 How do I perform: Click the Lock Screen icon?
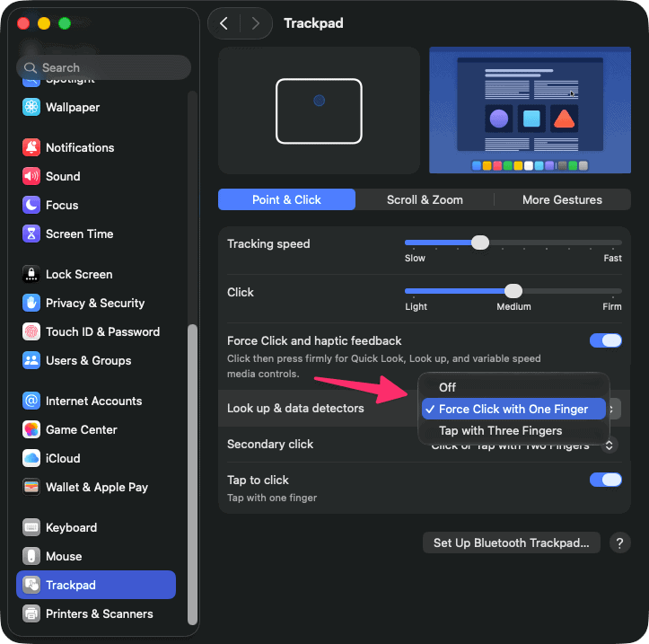pyautogui.click(x=31, y=274)
